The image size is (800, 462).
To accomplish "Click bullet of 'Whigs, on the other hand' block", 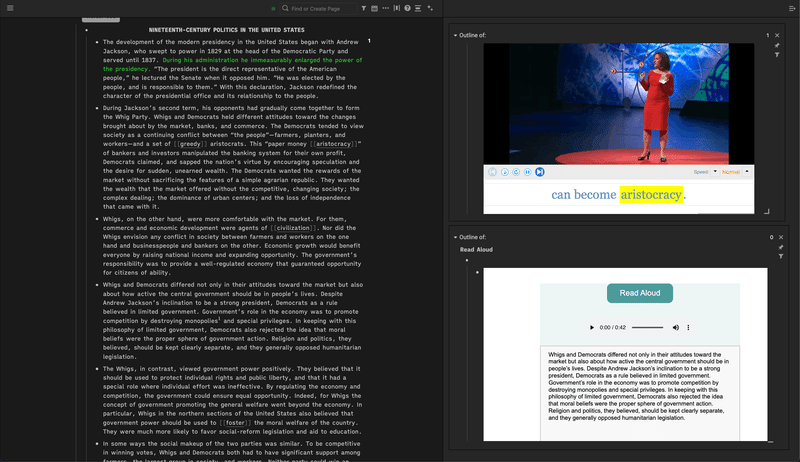I will coord(97,219).
